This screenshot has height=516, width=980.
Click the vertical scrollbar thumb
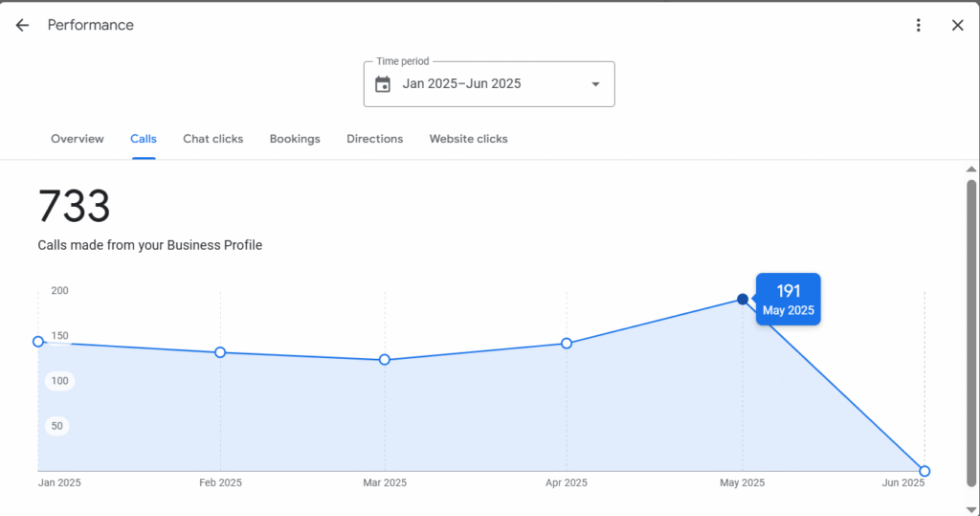971,333
